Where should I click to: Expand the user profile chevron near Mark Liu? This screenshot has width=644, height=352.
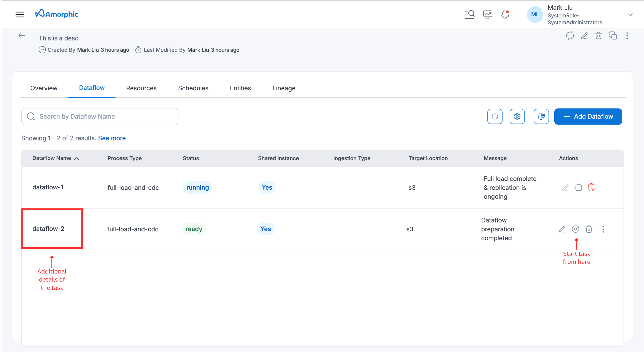tap(630, 15)
